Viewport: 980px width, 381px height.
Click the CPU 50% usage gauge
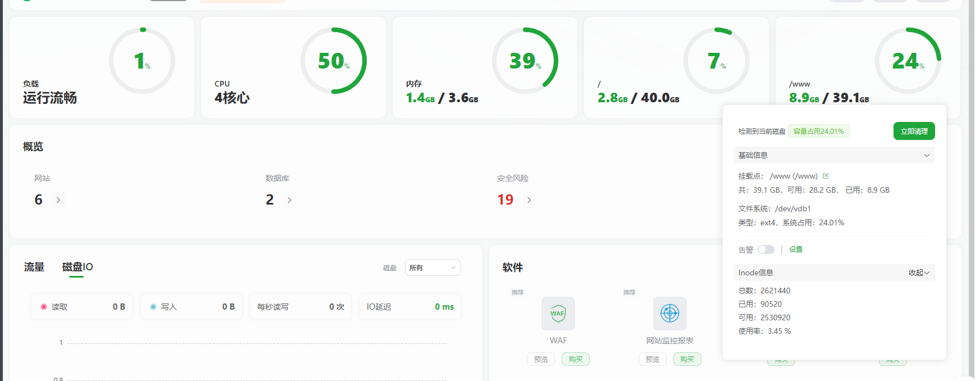click(x=333, y=61)
